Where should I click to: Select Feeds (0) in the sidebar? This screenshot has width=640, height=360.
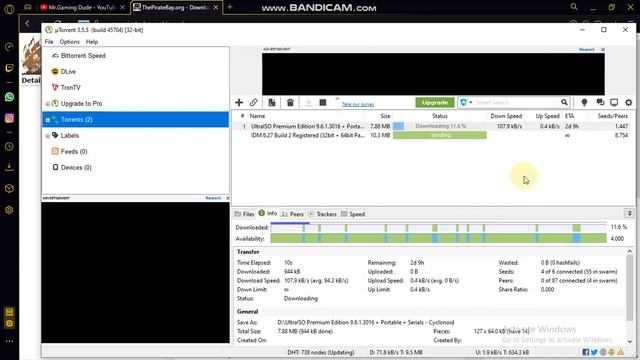[x=74, y=151]
